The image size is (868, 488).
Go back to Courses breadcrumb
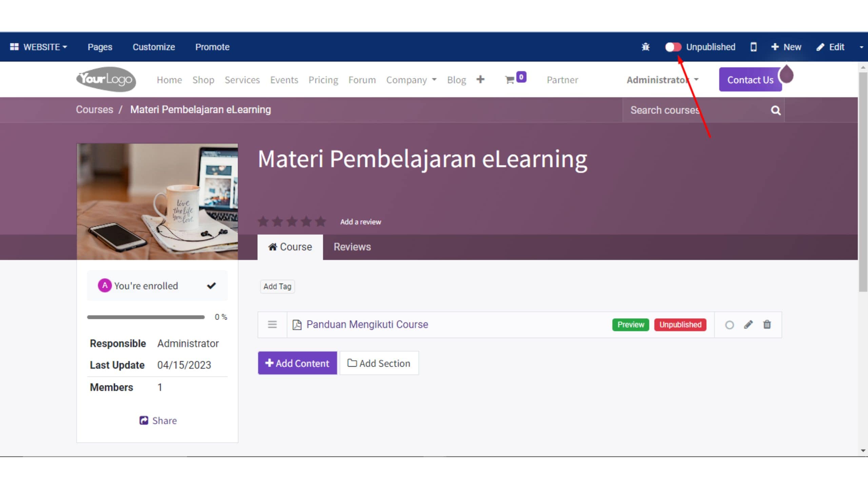94,109
